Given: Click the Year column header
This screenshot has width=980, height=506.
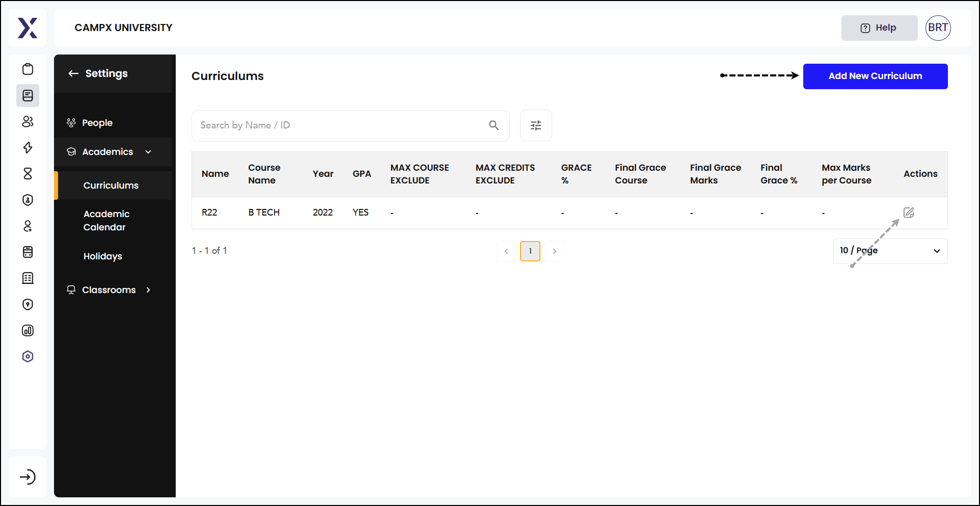Looking at the screenshot, I should 323,174.
